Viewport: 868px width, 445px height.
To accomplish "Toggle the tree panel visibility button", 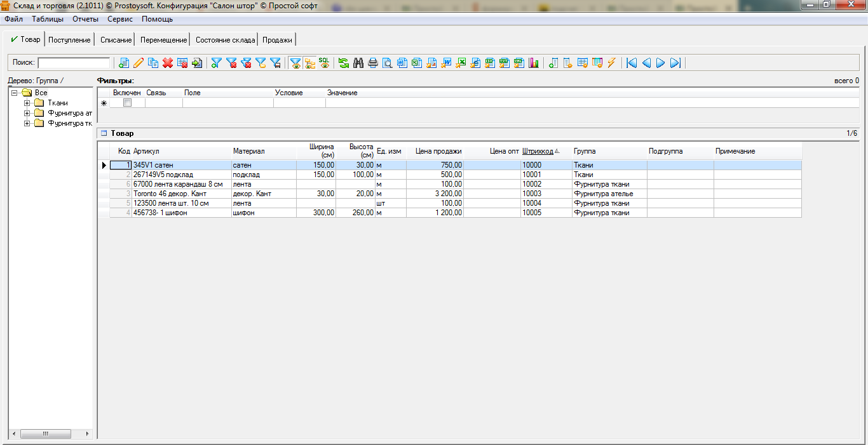I will pyautogui.click(x=310, y=63).
